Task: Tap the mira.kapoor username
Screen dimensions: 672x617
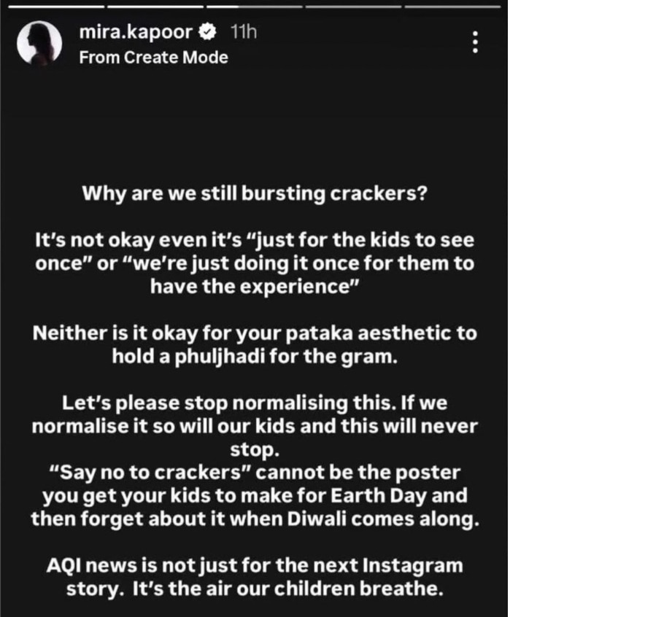Action: coord(137,32)
